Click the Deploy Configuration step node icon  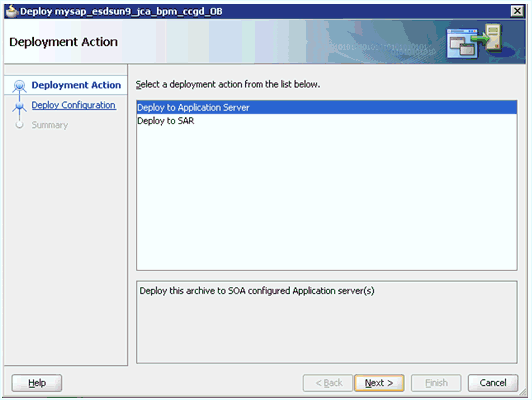(x=19, y=107)
